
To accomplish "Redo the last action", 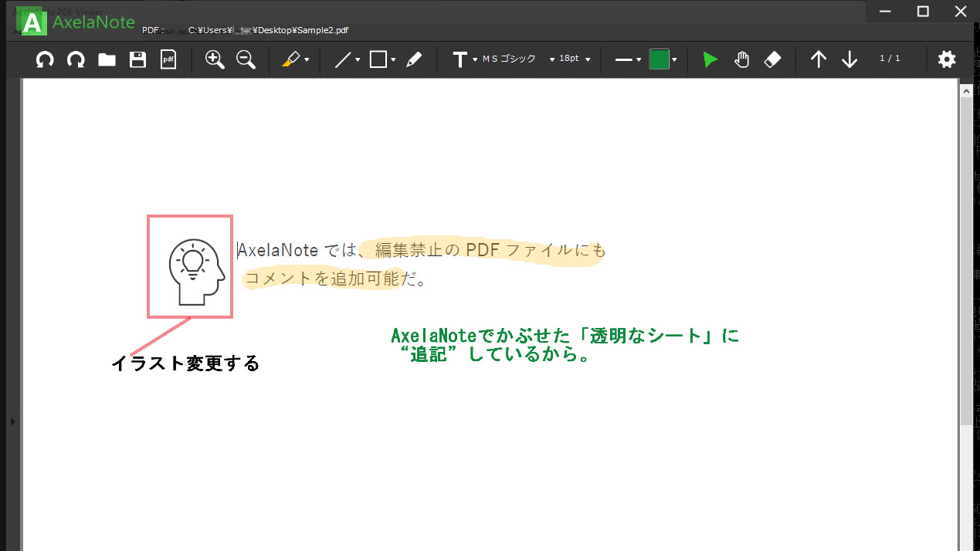I will tap(76, 59).
